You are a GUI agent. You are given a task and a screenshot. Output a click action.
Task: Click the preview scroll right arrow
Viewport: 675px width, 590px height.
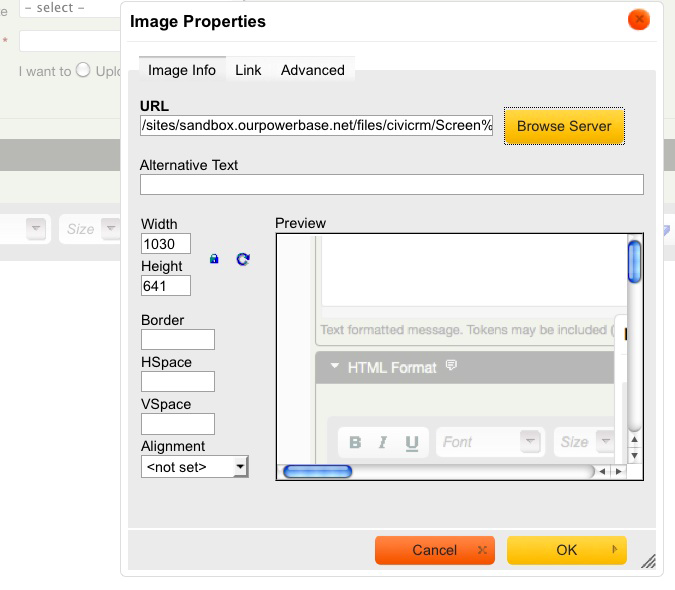pos(618,471)
